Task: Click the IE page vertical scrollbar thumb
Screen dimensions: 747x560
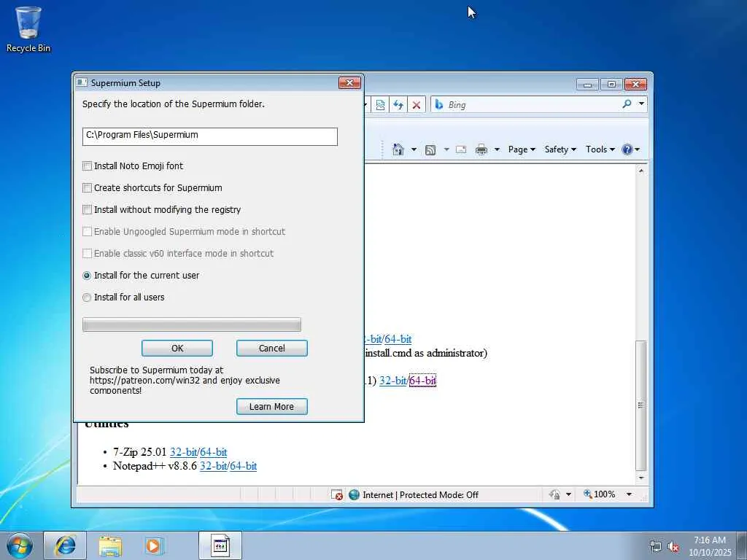Action: coord(641,405)
